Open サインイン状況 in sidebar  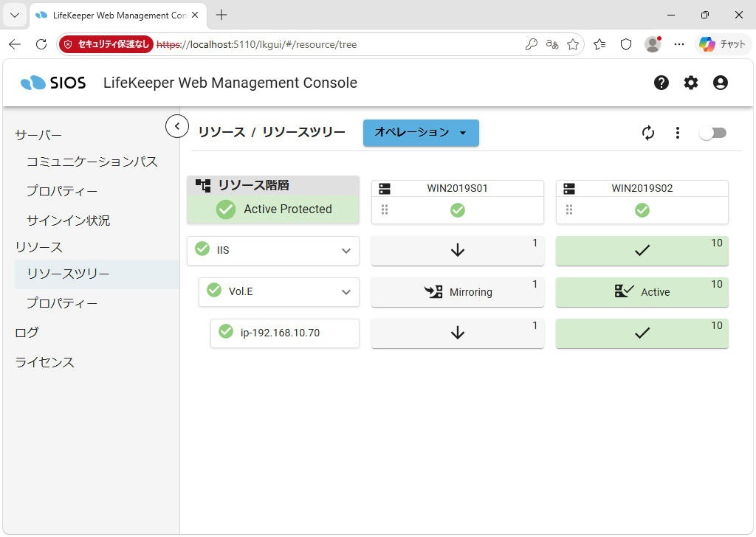point(69,221)
